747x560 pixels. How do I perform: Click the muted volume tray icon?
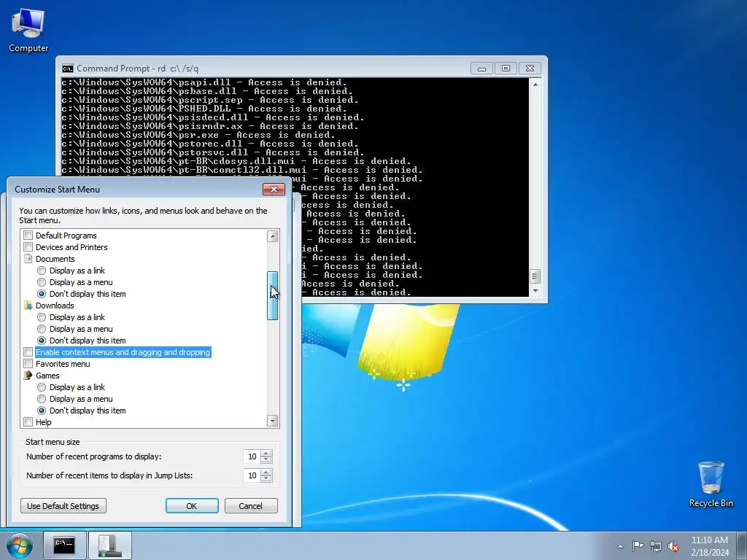[673, 546]
